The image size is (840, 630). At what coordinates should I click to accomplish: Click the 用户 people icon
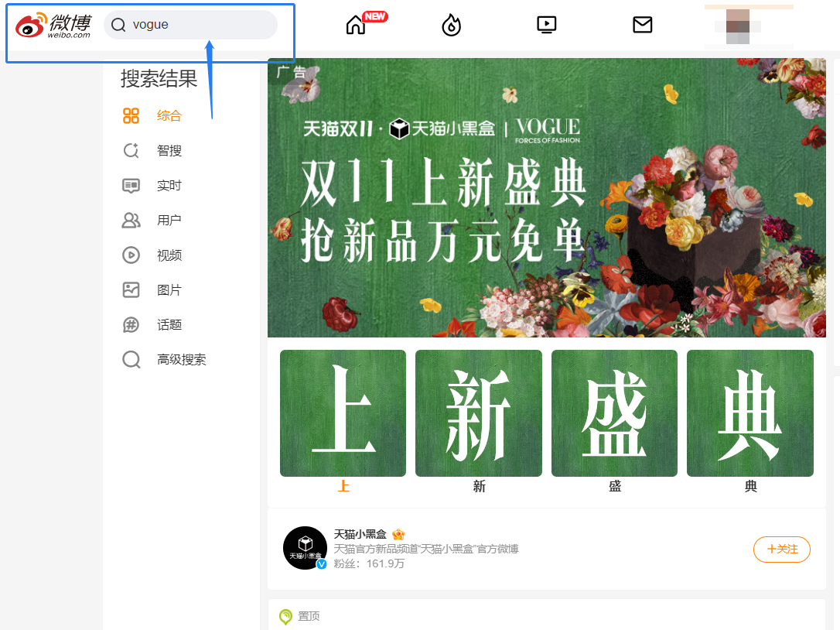pos(131,221)
